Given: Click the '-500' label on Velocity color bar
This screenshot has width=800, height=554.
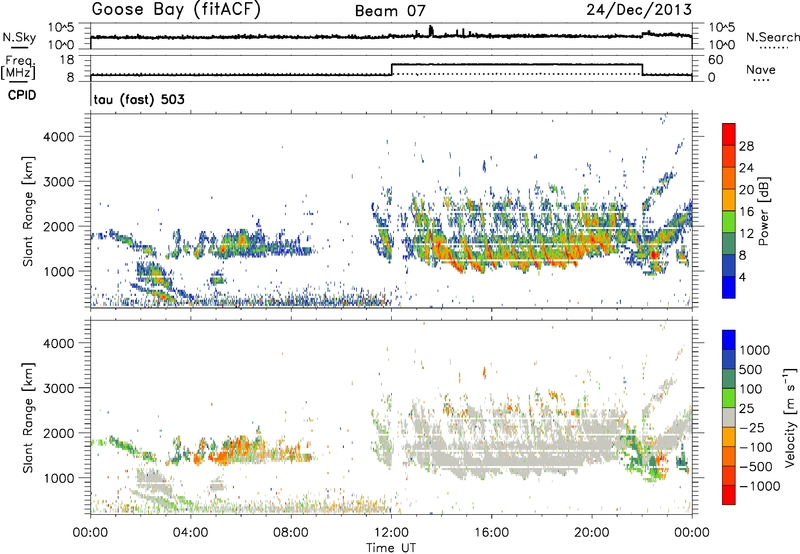Looking at the screenshot, I should (x=756, y=467).
